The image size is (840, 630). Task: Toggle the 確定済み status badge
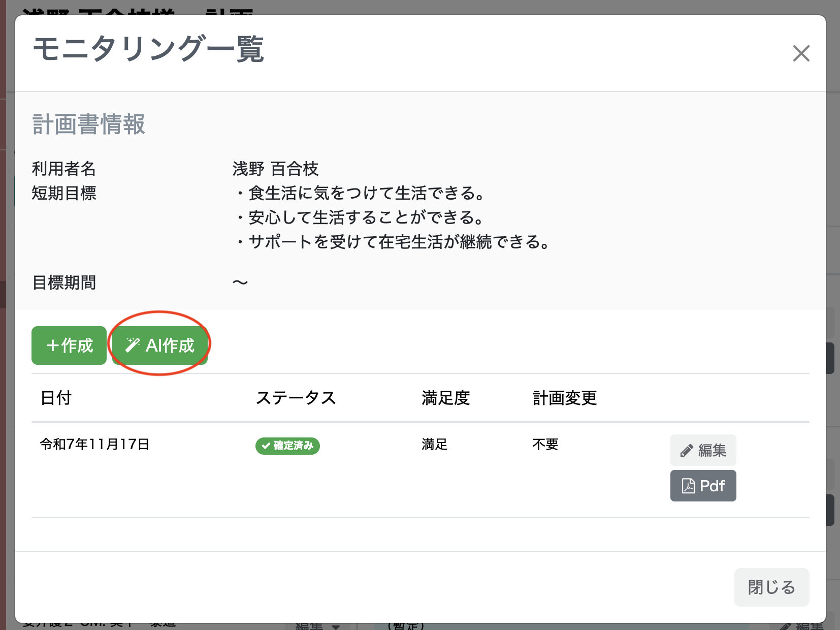pos(287,446)
